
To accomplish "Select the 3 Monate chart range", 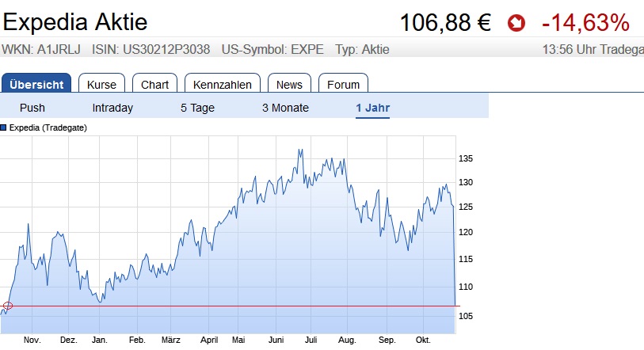I will [x=285, y=108].
